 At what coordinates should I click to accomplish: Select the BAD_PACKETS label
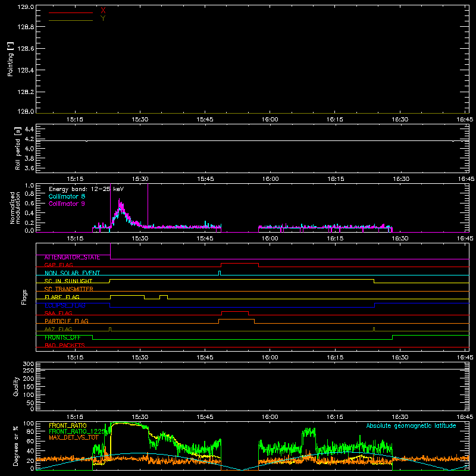pos(65,345)
